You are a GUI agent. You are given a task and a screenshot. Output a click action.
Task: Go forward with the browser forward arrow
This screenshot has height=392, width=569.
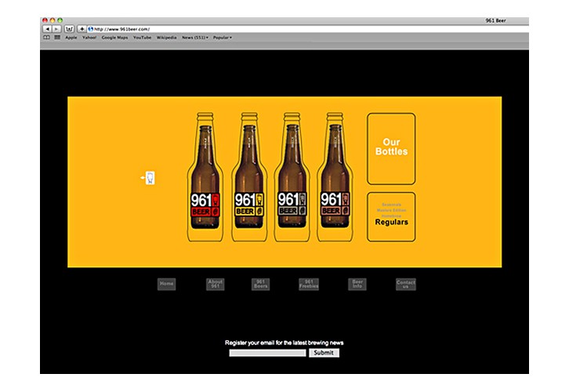56,29
